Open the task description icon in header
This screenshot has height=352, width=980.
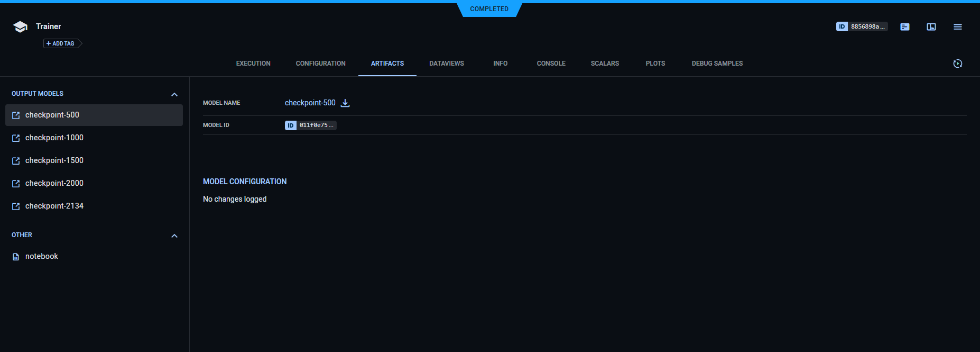coord(904,27)
